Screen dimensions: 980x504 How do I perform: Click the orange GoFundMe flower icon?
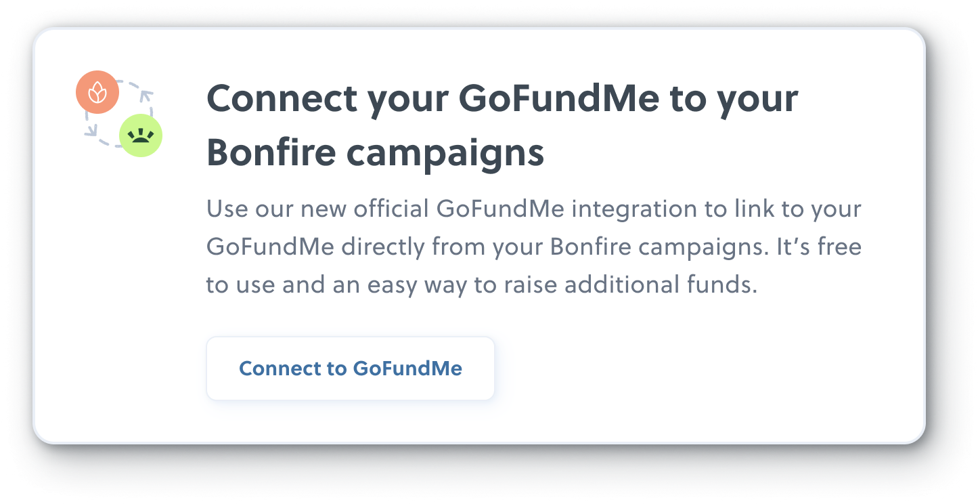(x=97, y=93)
